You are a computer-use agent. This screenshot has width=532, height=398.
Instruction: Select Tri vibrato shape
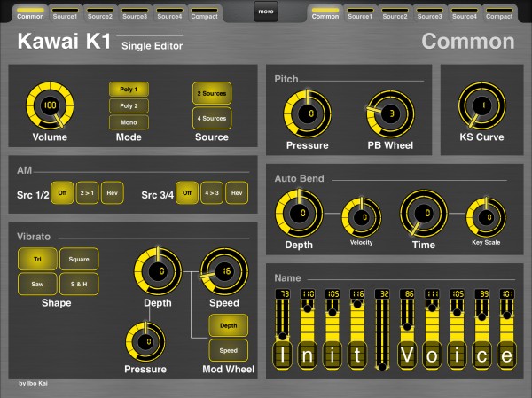[37, 259]
